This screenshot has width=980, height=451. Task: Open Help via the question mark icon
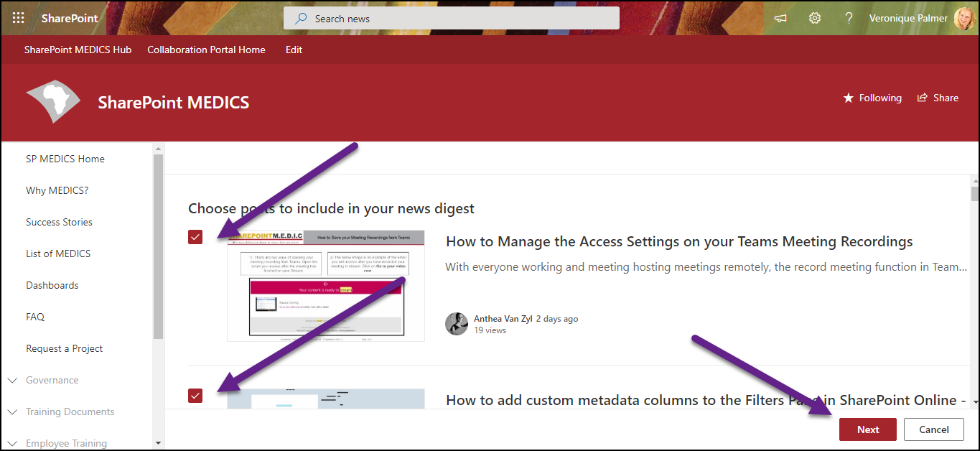pyautogui.click(x=849, y=17)
